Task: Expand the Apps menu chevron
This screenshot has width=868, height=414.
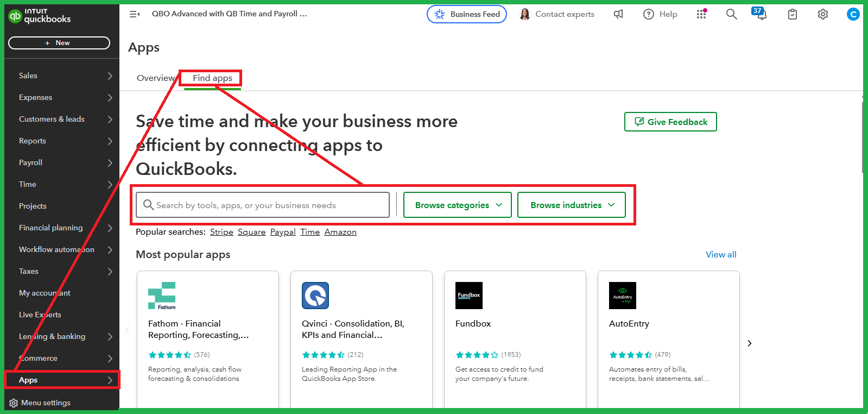Action: (x=110, y=380)
